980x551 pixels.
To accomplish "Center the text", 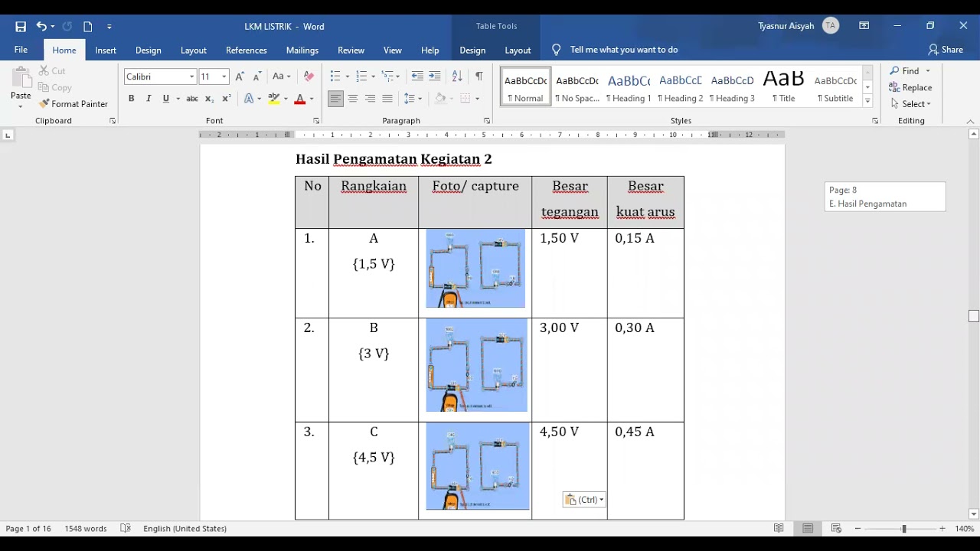I will pyautogui.click(x=353, y=99).
